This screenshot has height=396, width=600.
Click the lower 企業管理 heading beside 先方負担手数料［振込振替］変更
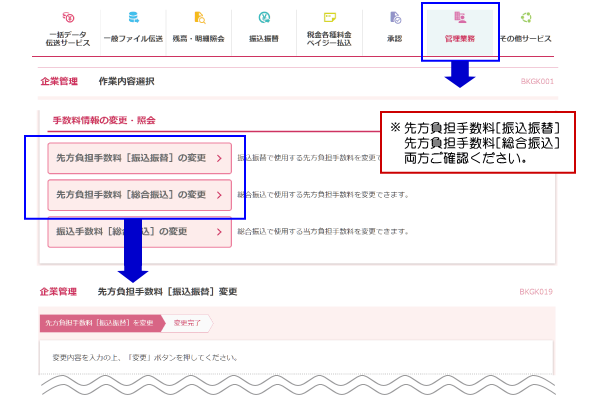[59, 292]
